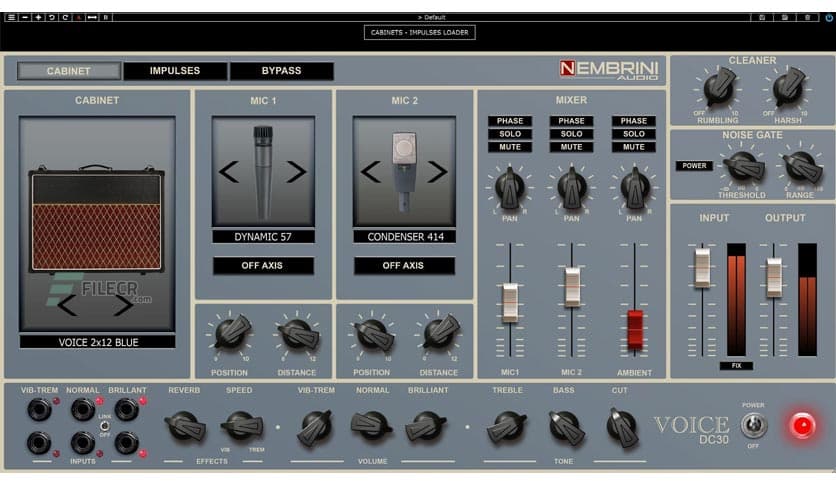Switch to the Cabinet tab
The height and width of the screenshot is (484, 836).
(69, 71)
